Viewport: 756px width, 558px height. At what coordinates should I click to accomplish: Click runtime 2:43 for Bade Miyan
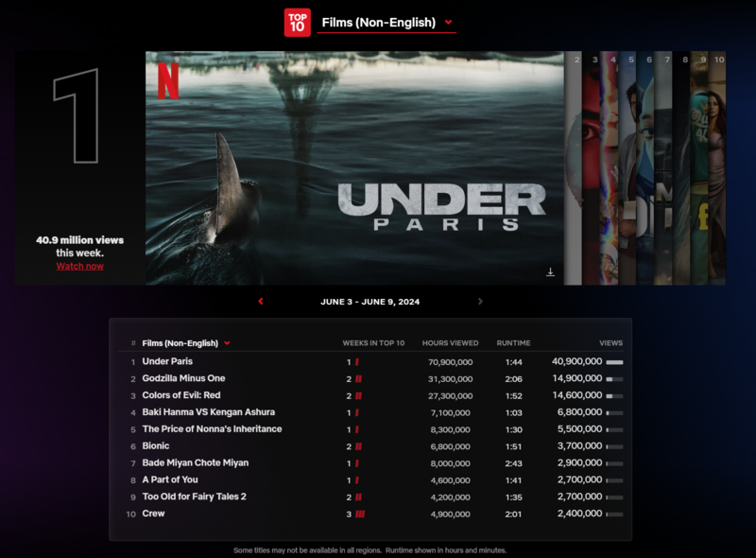point(513,463)
